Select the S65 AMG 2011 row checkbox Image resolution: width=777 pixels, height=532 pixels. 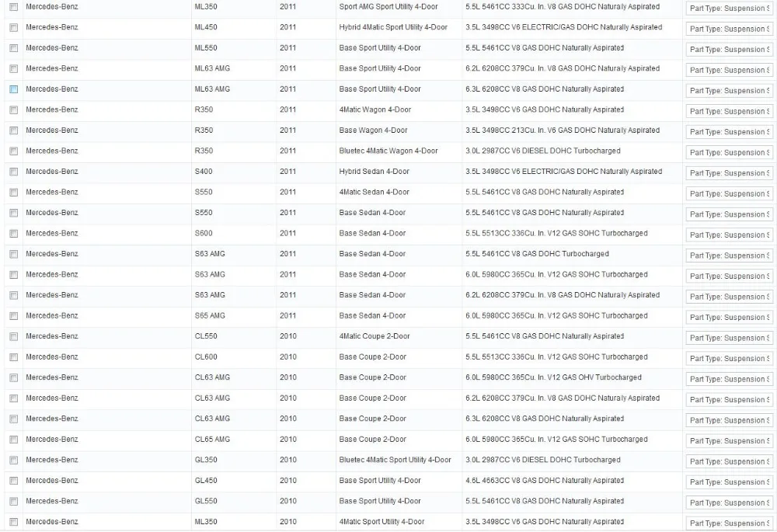click(x=13, y=316)
